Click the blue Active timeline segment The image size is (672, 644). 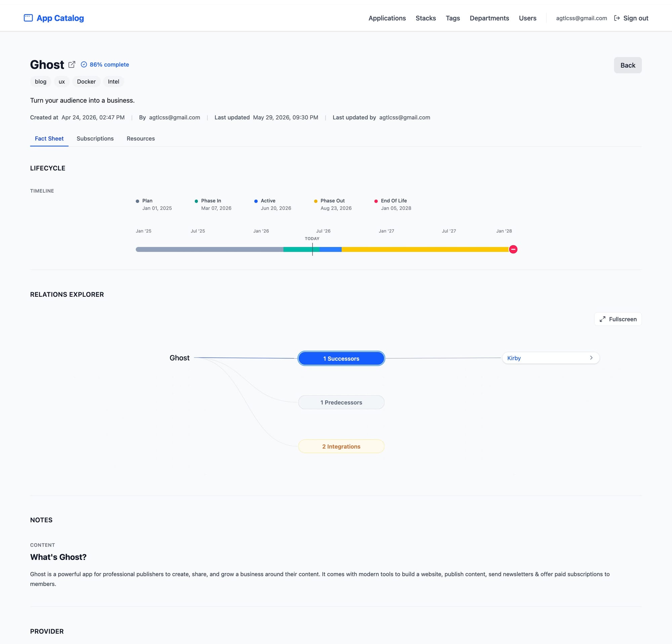click(x=331, y=249)
